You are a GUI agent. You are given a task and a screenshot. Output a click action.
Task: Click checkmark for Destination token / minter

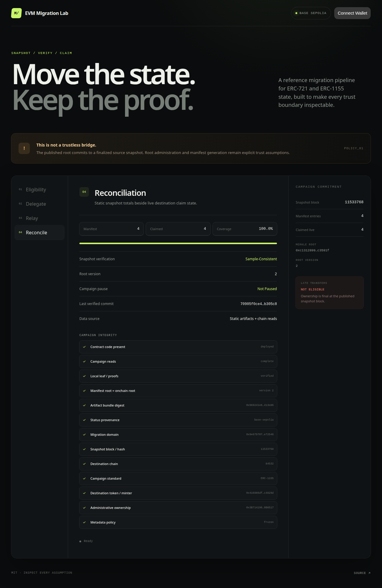point(84,493)
